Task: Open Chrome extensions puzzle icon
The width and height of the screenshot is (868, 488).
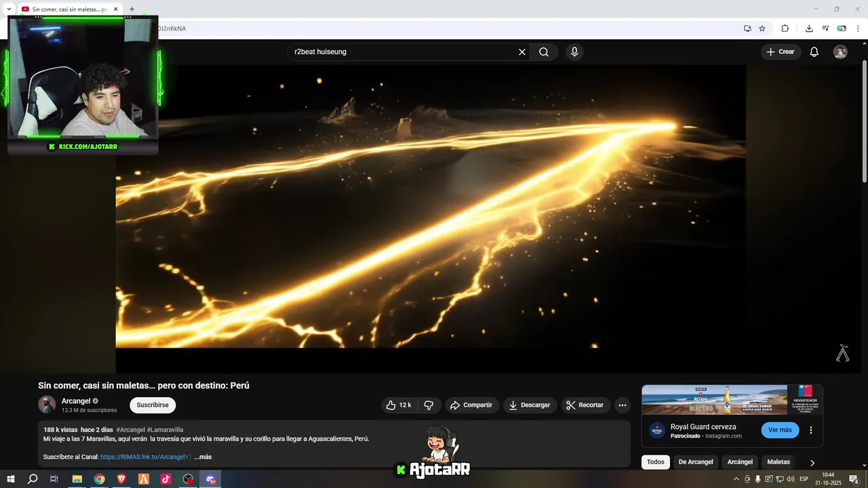Action: click(x=785, y=28)
